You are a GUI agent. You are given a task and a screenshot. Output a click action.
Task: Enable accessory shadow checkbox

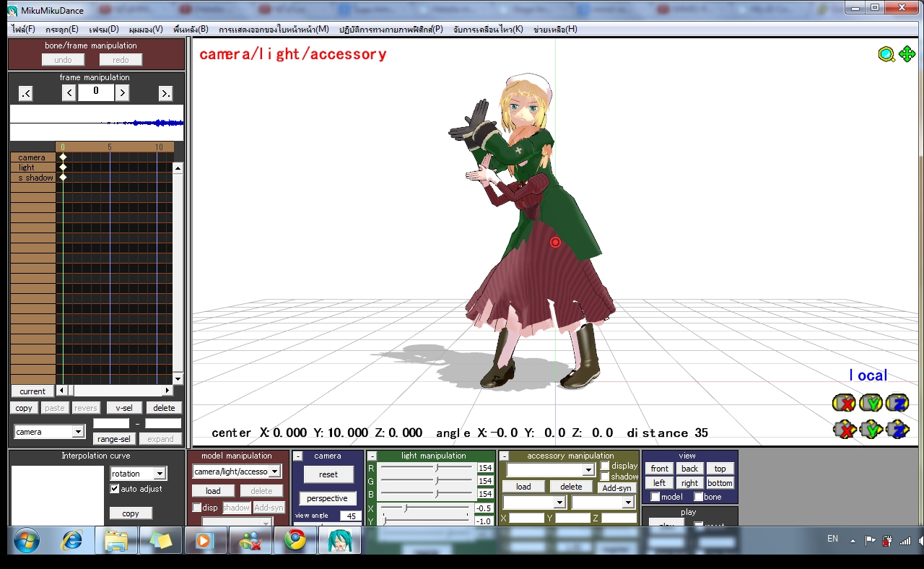[x=605, y=477]
